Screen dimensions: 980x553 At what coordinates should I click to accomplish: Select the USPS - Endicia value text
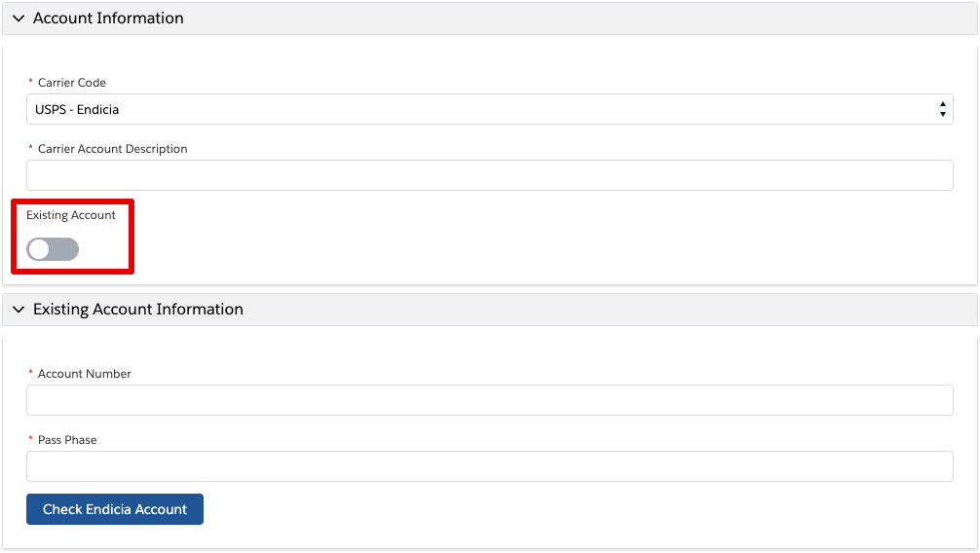77,109
